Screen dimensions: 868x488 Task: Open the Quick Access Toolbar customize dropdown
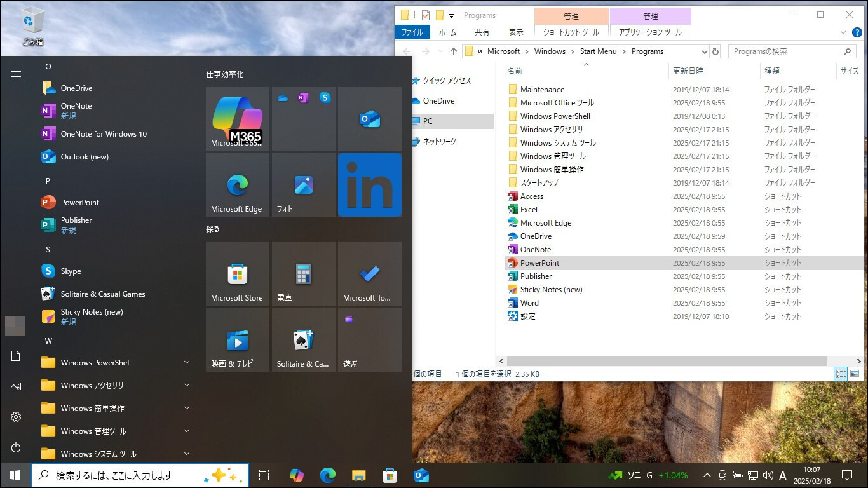coord(452,15)
